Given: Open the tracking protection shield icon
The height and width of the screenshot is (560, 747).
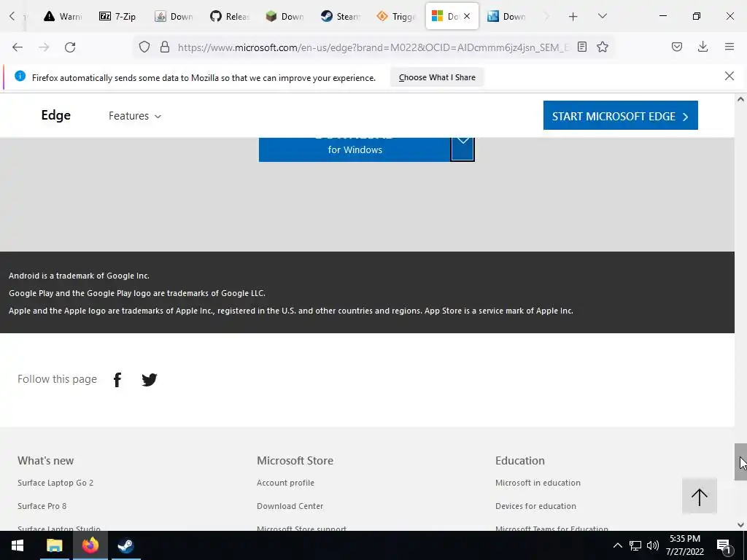Looking at the screenshot, I should [144, 47].
